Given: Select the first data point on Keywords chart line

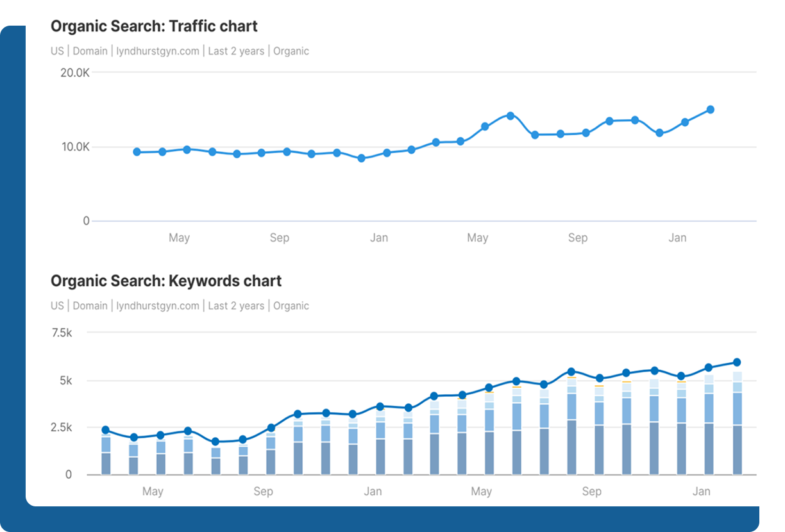Looking at the screenshot, I should [106, 430].
